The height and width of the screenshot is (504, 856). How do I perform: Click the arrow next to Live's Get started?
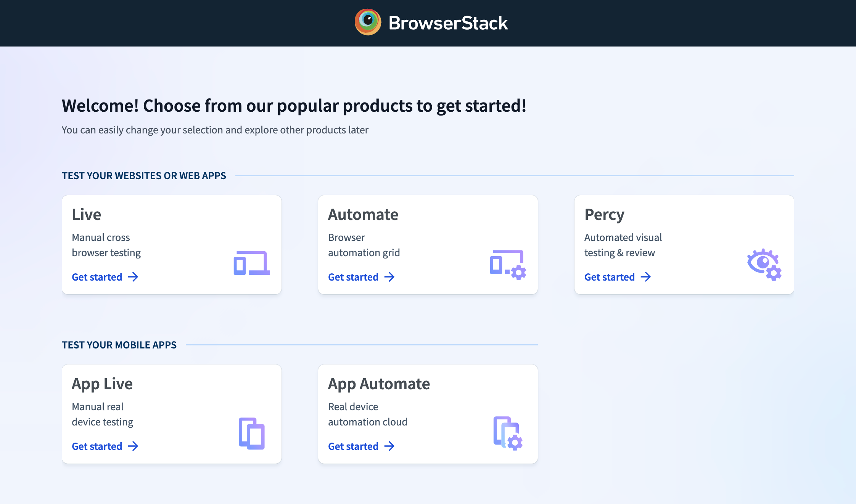click(133, 277)
